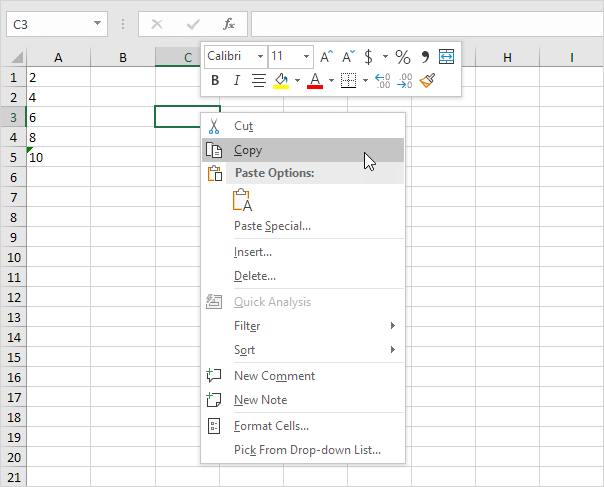Apply the yellow fill color swatch
Viewport: 604px width, 487px height.
(x=281, y=81)
